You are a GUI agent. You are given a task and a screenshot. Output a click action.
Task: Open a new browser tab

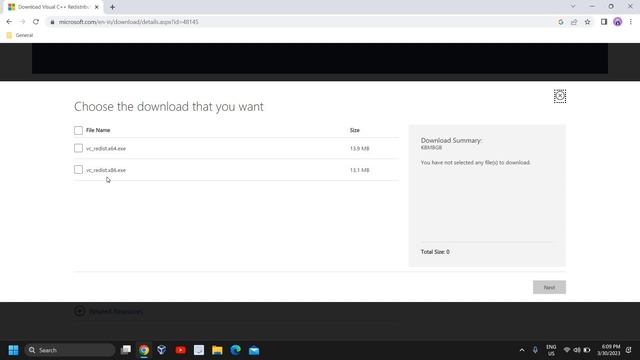point(112,7)
